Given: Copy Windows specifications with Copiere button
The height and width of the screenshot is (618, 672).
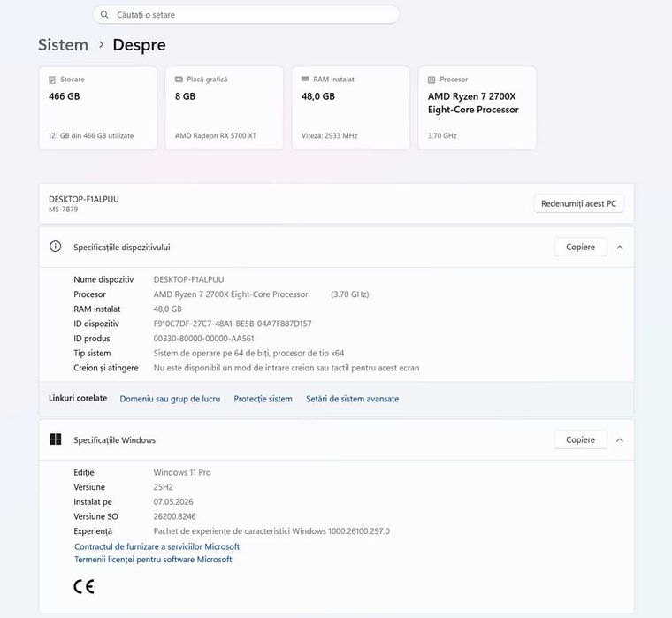Looking at the screenshot, I should pos(580,439).
